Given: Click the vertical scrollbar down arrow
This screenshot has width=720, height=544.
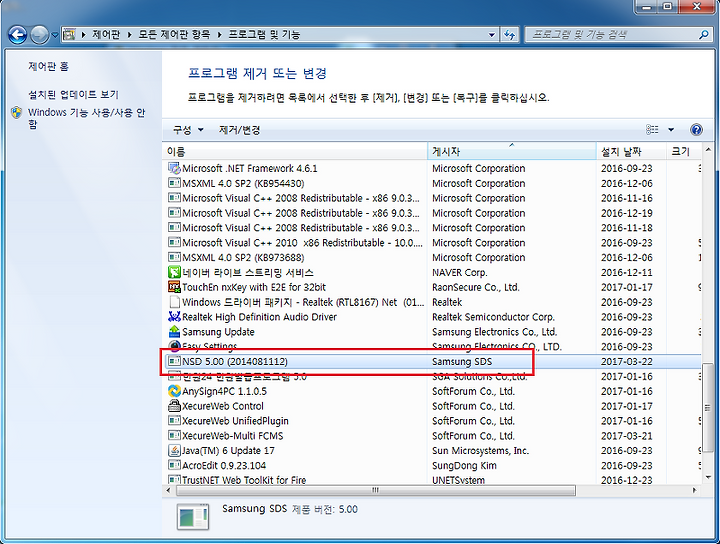Looking at the screenshot, I should [708, 477].
